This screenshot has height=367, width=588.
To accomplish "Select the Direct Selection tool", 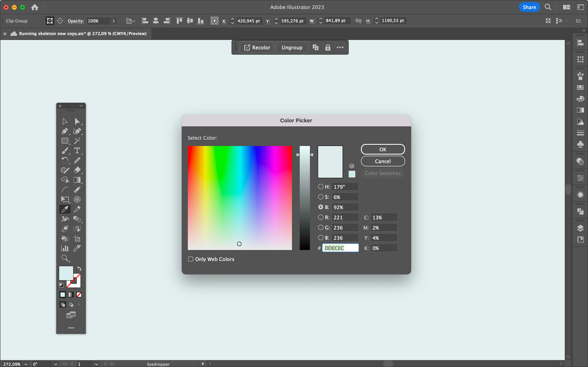I will click(77, 121).
